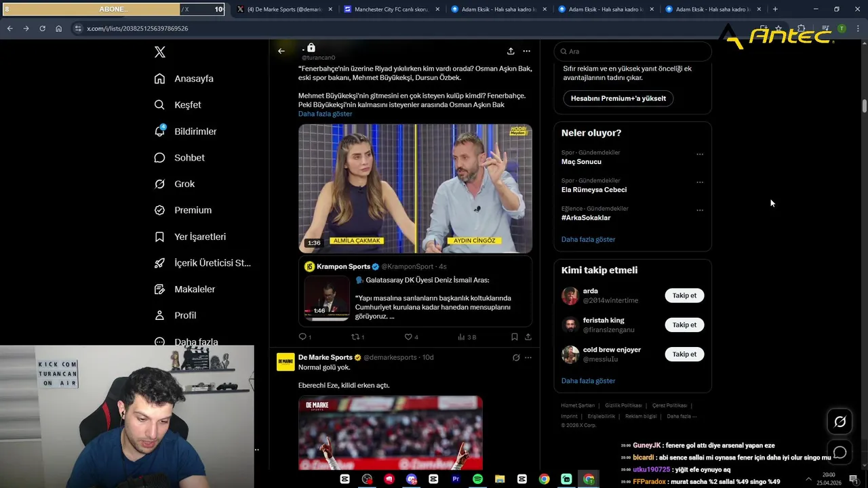Viewport: 868px width, 488px height.
Task: Expand tweet text with Daha fazla göster
Action: pos(325,114)
